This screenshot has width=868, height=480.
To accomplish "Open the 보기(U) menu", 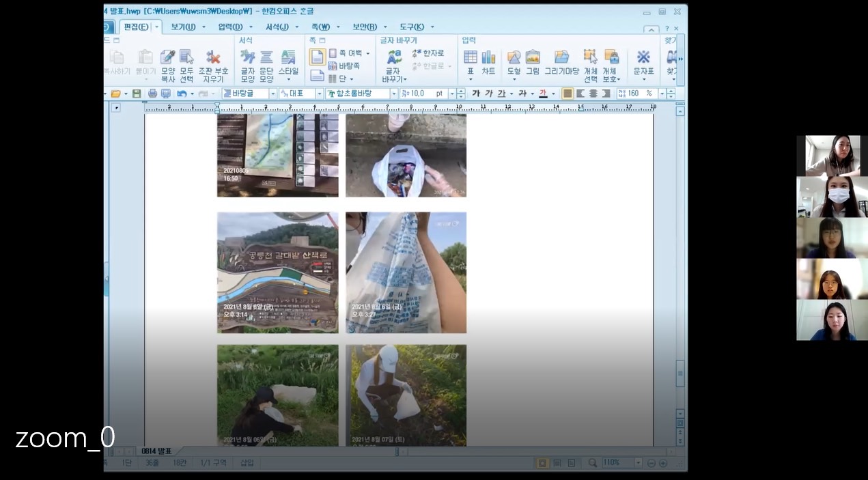I will pyautogui.click(x=182, y=27).
